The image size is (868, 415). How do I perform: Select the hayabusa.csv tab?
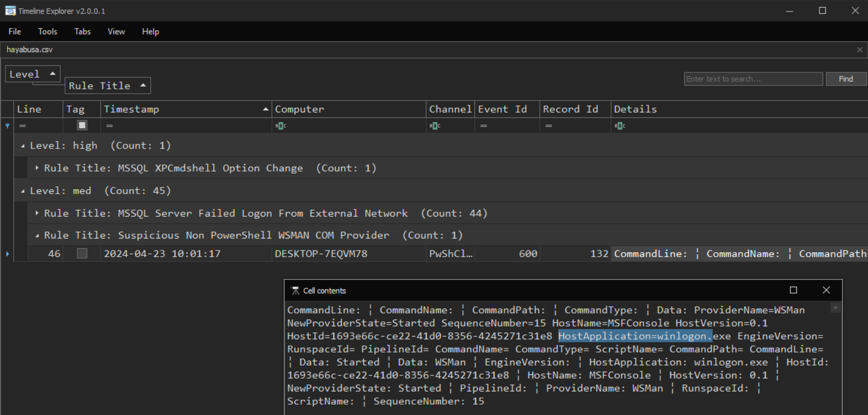point(30,50)
